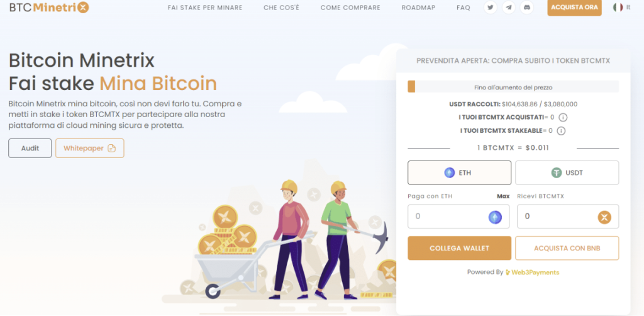Screen dimensions: 644x316
Task: Open the Roadmap menu item
Action: pos(418,8)
